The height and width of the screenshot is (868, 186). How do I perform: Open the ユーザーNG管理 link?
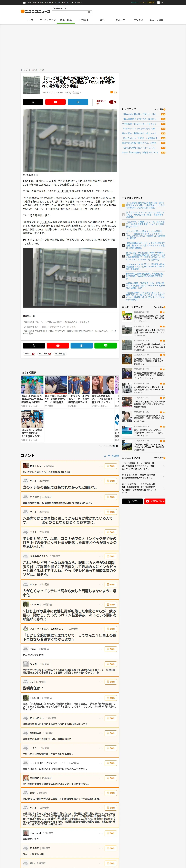(111, 456)
